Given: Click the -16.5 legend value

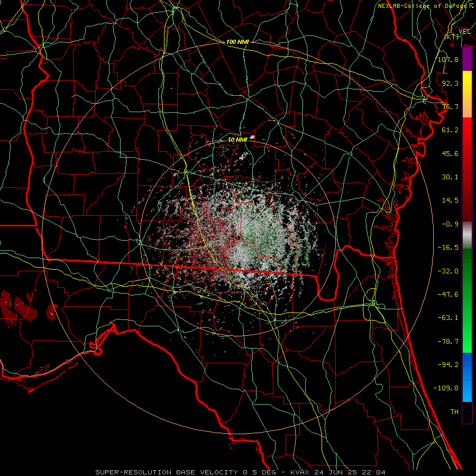Looking at the screenshot, I should point(448,248).
